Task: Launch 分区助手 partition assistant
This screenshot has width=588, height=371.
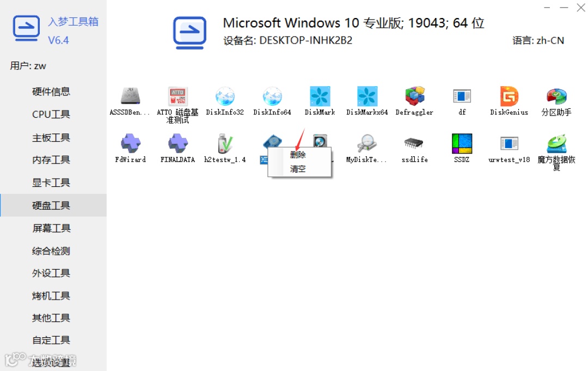Action: pos(556,96)
